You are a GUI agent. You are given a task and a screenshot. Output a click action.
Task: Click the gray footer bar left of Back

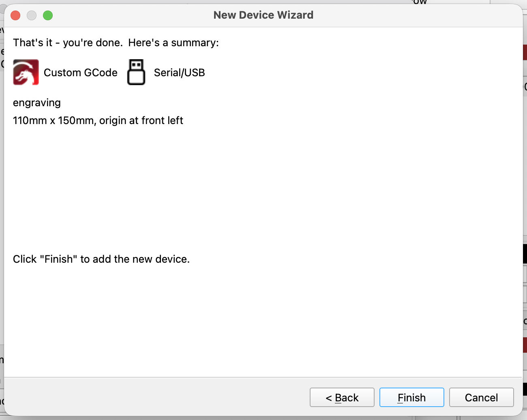pos(154,397)
